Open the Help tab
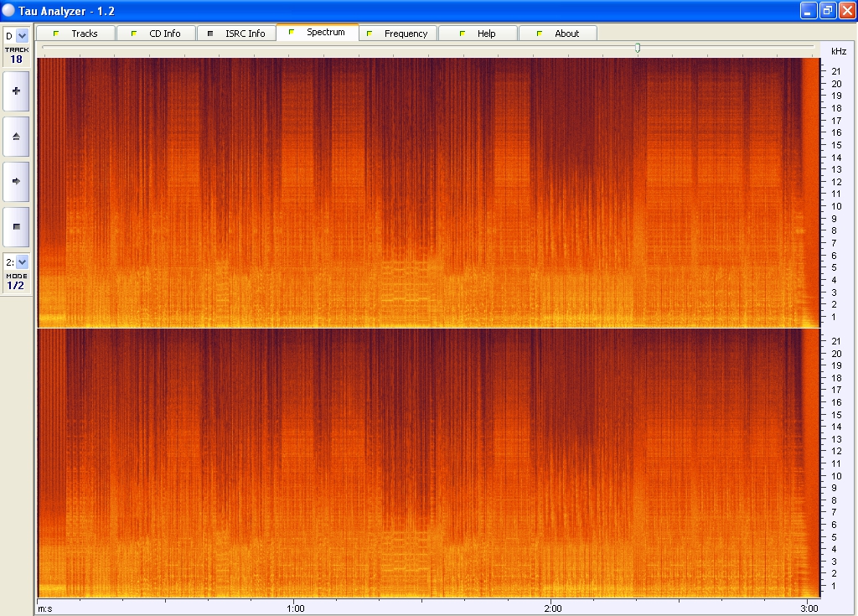The height and width of the screenshot is (616, 858). click(x=478, y=34)
